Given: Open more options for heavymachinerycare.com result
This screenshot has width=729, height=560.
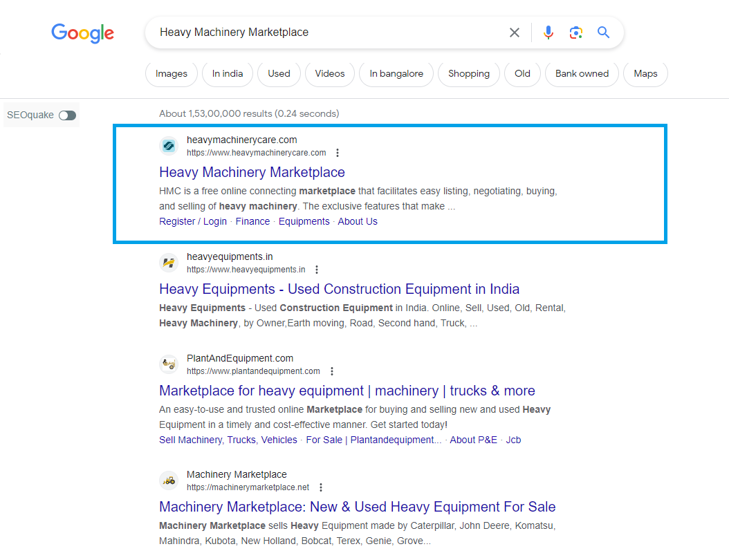Looking at the screenshot, I should point(338,153).
